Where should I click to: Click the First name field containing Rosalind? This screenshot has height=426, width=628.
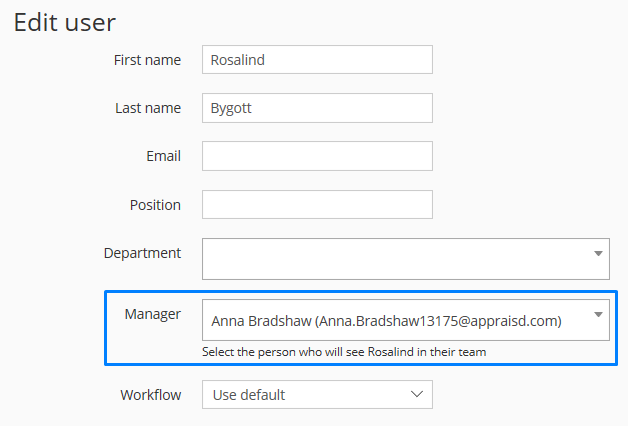pos(317,60)
